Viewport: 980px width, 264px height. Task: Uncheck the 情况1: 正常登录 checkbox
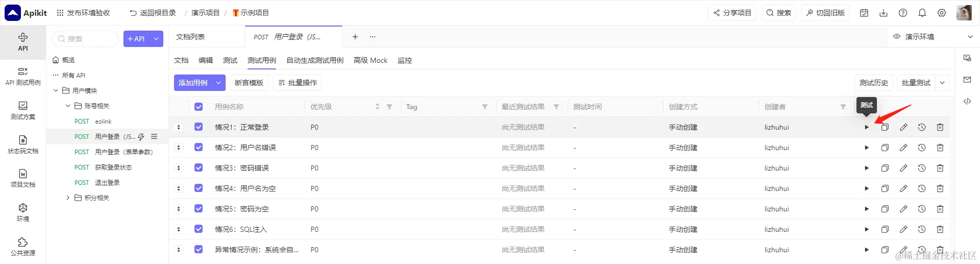[x=199, y=127]
